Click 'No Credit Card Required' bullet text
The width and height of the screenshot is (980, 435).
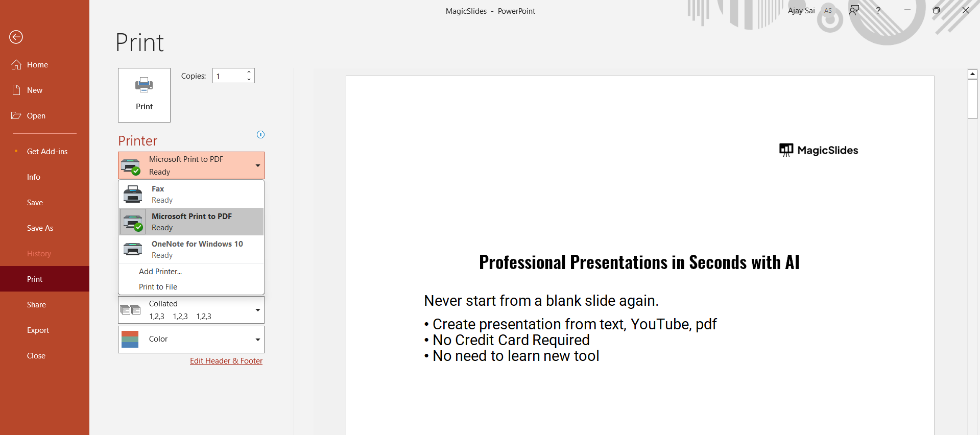pos(511,340)
